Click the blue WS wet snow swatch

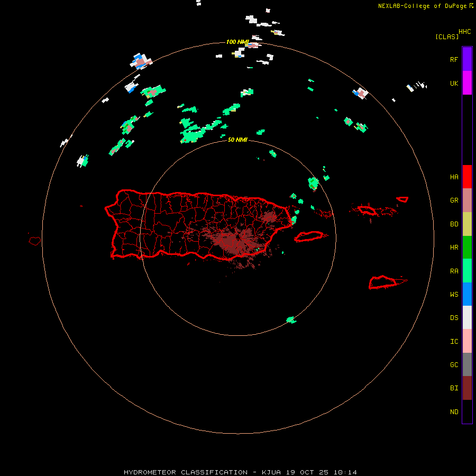click(x=467, y=294)
